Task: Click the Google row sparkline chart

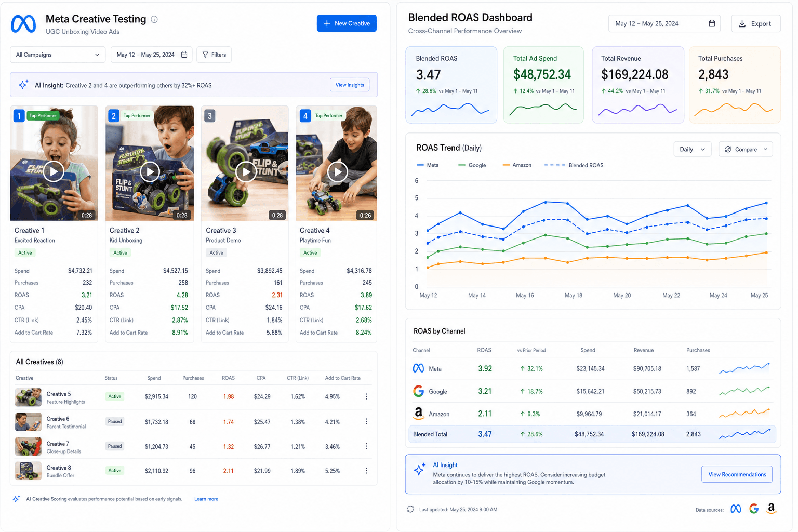Action: pos(744,391)
